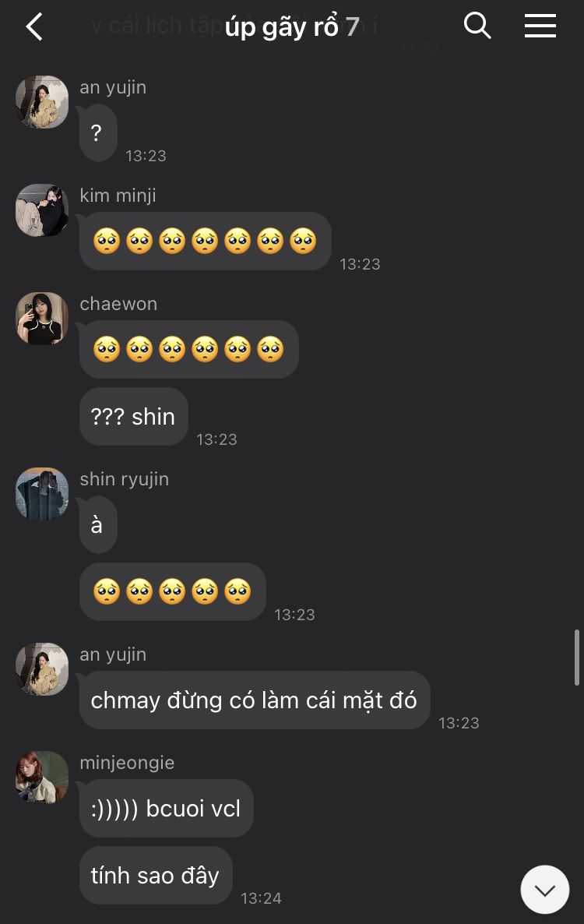Tap minjeongie's profile avatar
The height and width of the screenshot is (924, 584).
[x=42, y=778]
